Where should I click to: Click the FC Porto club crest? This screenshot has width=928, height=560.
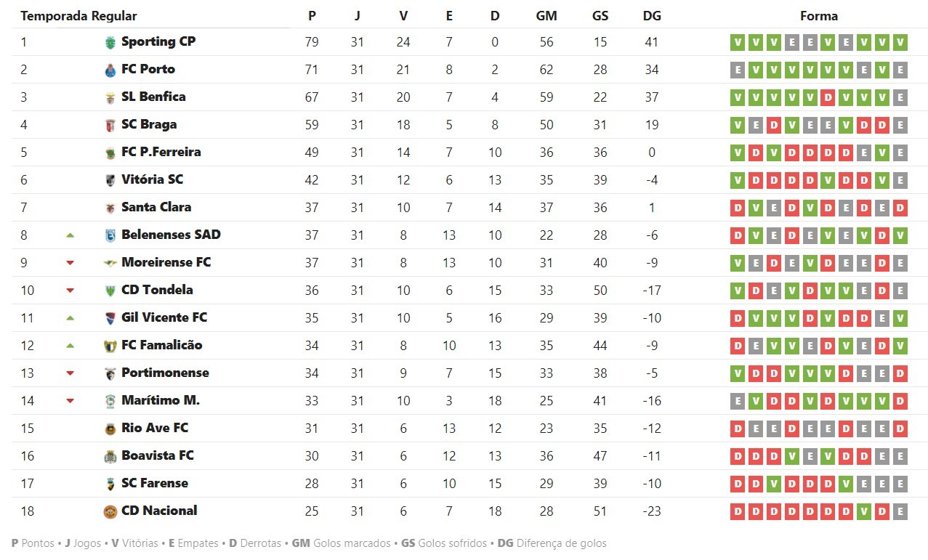point(110,70)
